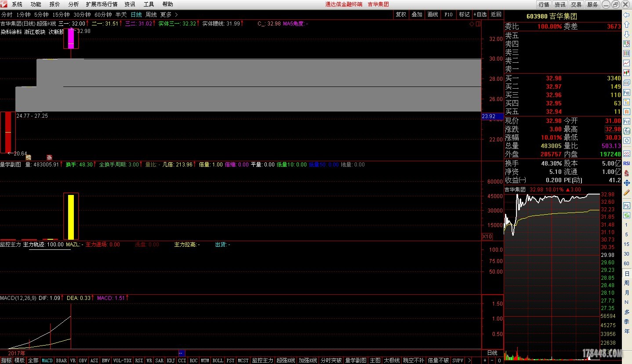
Task: Click the 榜 marker below the K-line
Action: 29,157
